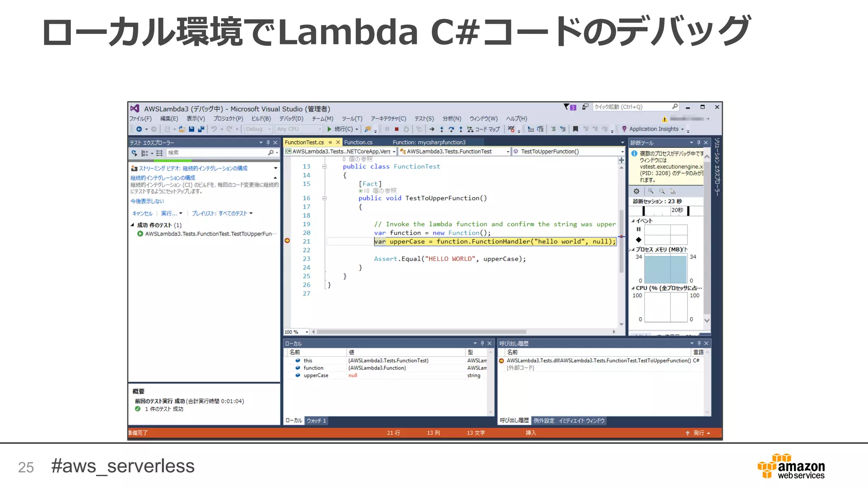Toggle auto-hide pin of Test Explorer panel
Viewport: 868px width, 488px height.
pyautogui.click(x=268, y=143)
